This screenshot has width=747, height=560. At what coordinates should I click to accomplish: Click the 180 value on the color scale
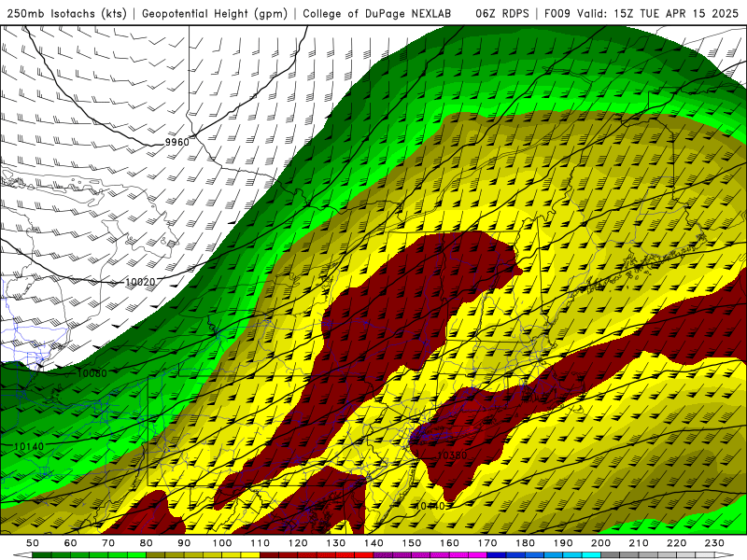click(526, 543)
